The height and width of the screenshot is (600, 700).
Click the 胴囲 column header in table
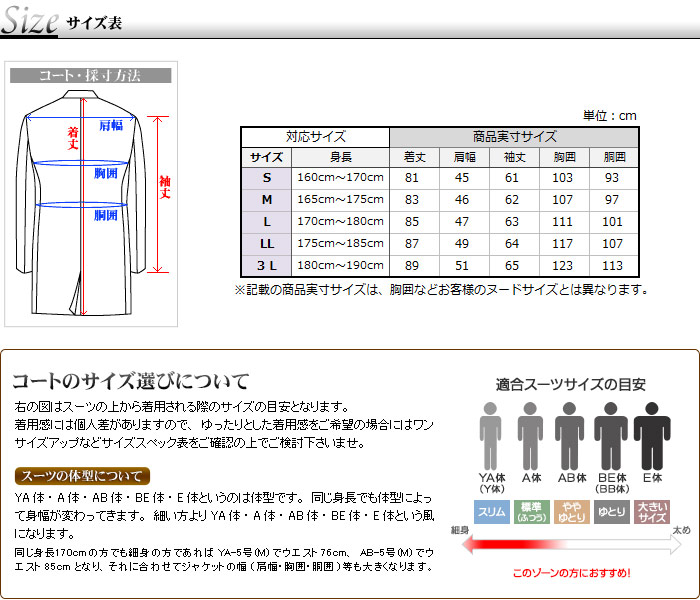tap(614, 157)
